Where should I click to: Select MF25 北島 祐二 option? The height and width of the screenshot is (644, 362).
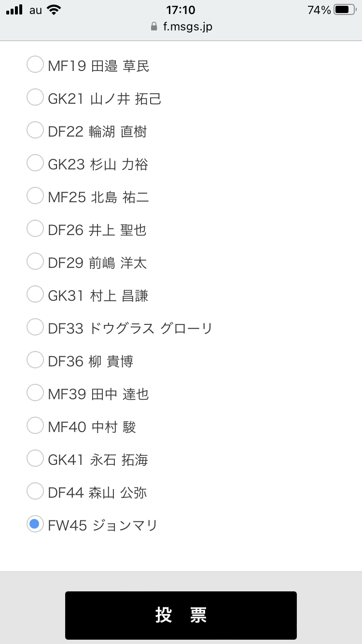[x=35, y=196]
